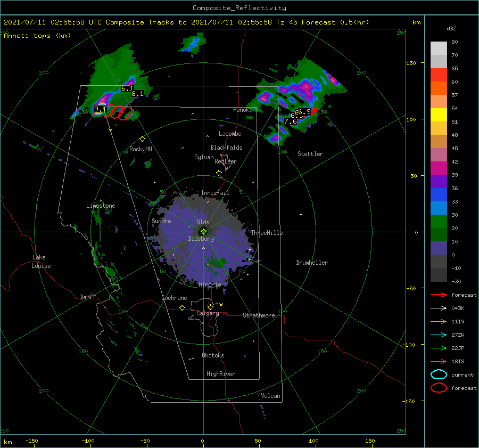Click the yellow diamond marker below RedDeer

click(x=219, y=173)
